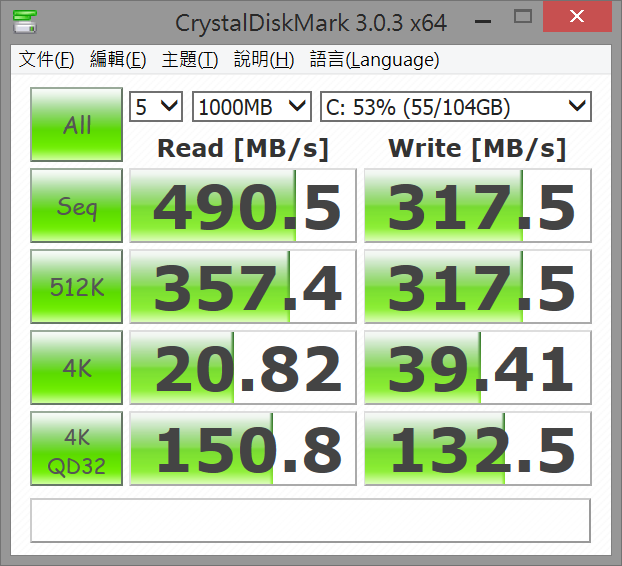
Task: Start the 4K QD32 benchmark
Action: point(77,448)
